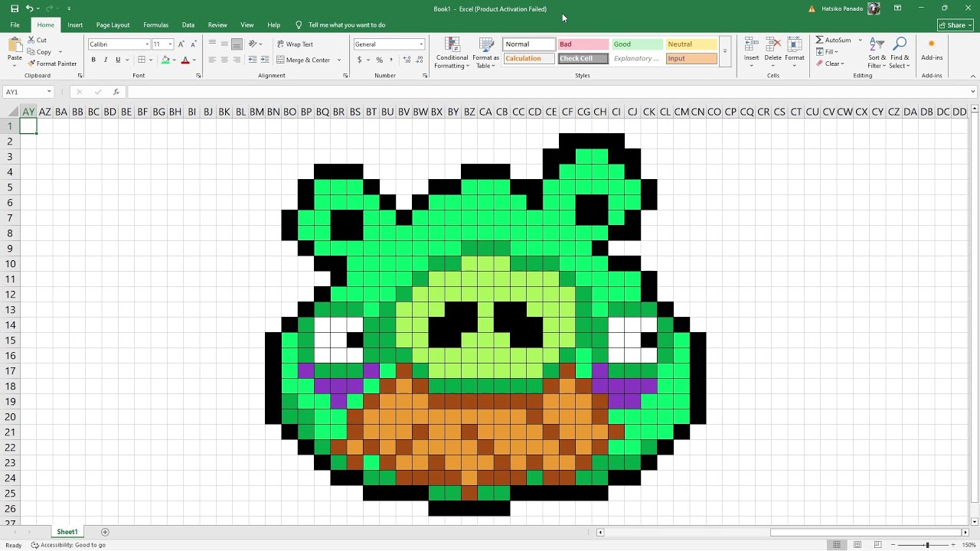Screen dimensions: 980x551
Task: Click Decrease Decimal icon
Action: [x=418, y=60]
